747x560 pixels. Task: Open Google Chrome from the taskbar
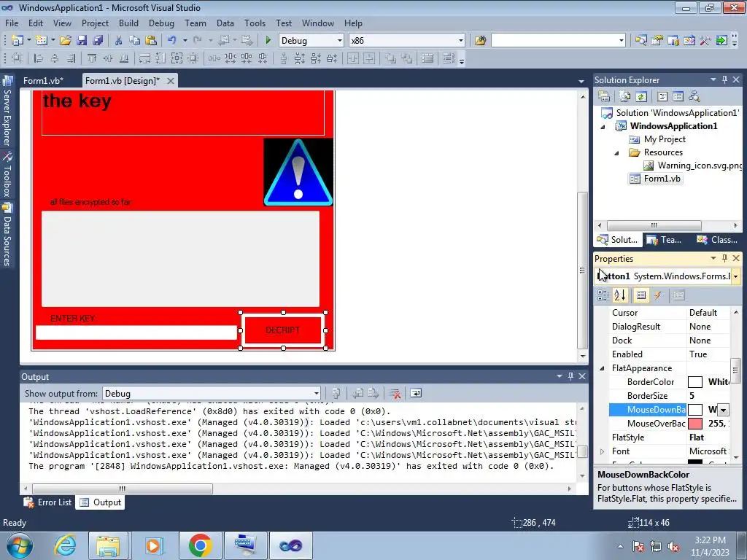[200, 545]
